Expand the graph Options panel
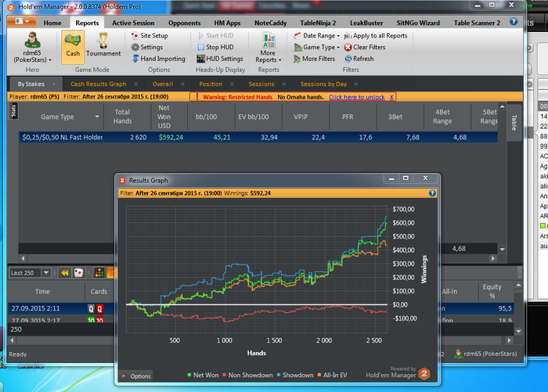The height and width of the screenshot is (392, 548). (x=137, y=376)
